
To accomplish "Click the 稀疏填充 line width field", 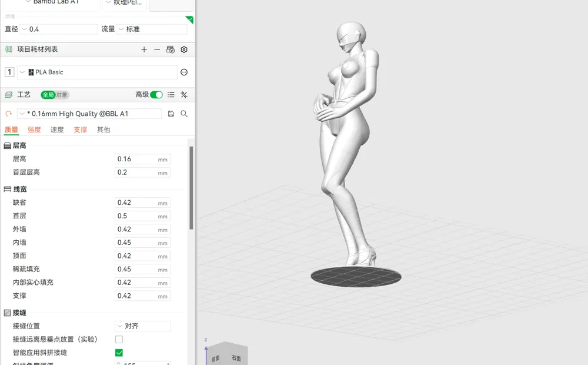I will [x=142, y=269].
